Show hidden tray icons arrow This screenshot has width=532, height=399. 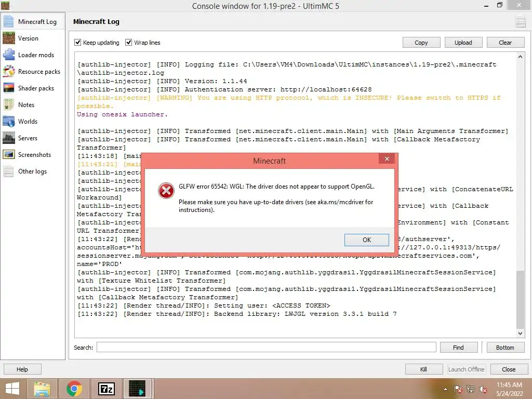click(445, 389)
